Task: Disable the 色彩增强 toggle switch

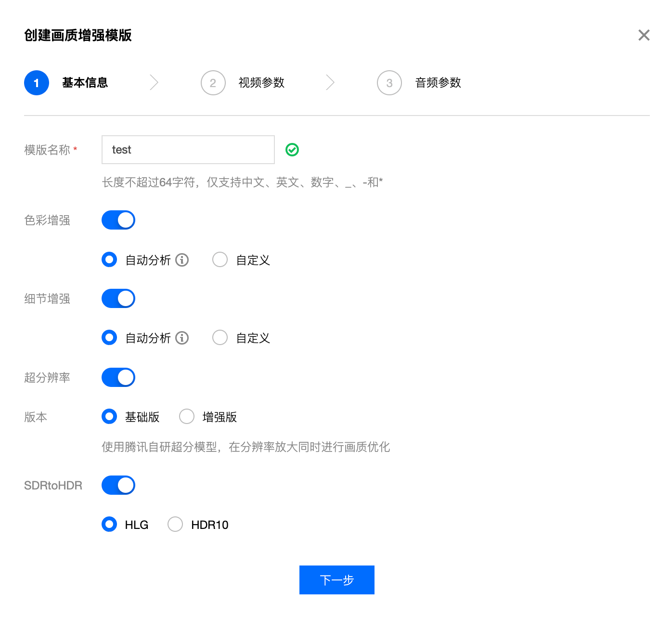Action: click(118, 220)
